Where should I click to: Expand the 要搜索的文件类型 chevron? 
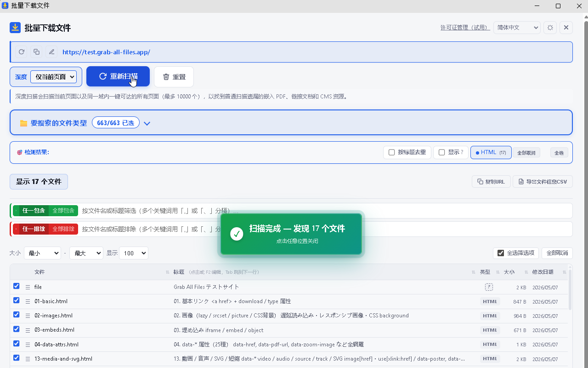tap(147, 123)
